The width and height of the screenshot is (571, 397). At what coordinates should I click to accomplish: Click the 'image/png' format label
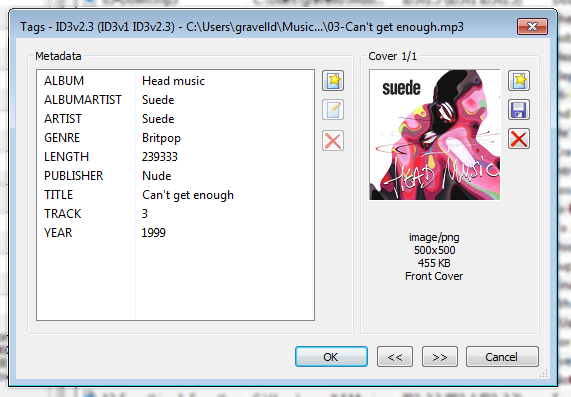[434, 237]
